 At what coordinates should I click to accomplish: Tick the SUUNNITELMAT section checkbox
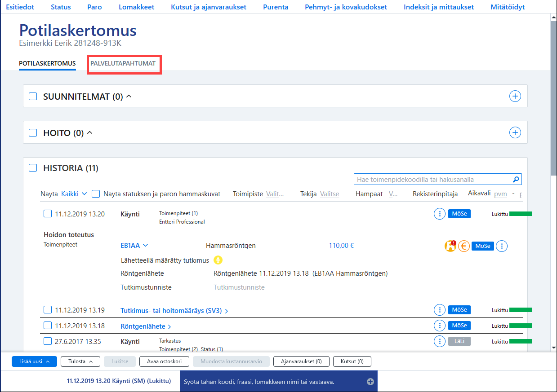tap(33, 96)
